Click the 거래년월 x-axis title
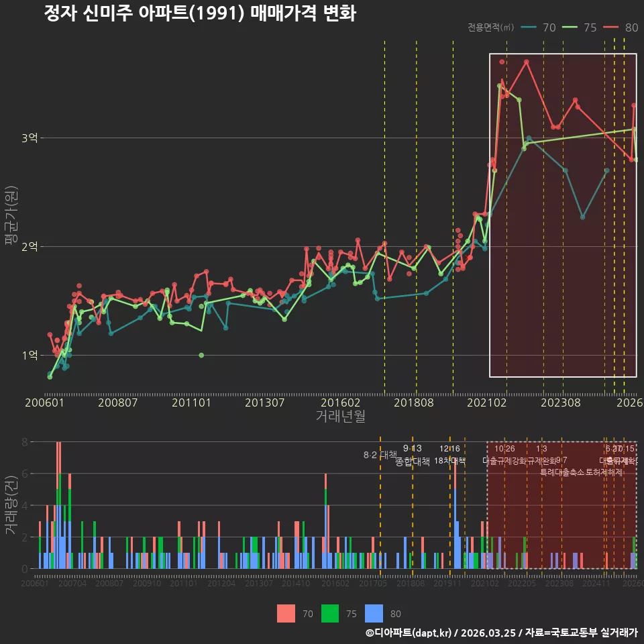 [341, 416]
